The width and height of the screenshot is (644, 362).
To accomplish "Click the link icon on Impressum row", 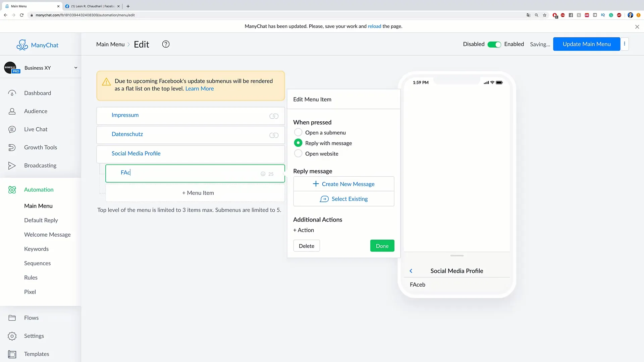I will pos(274,116).
